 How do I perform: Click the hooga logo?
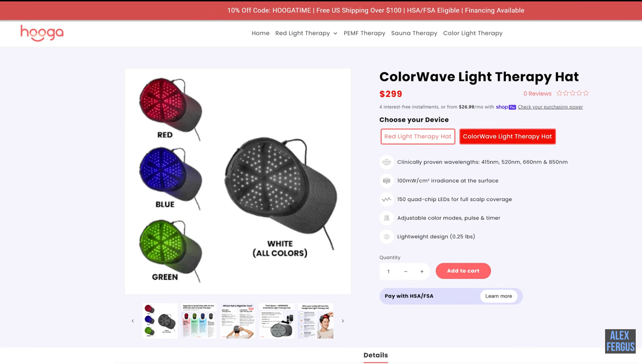(x=42, y=33)
